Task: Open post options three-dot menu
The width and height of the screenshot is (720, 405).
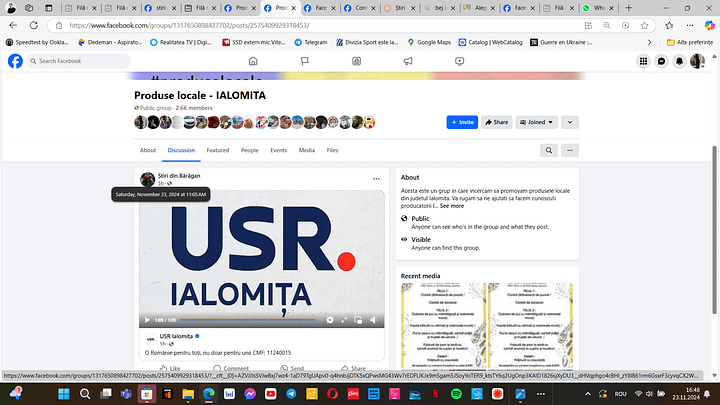Action: tap(376, 179)
